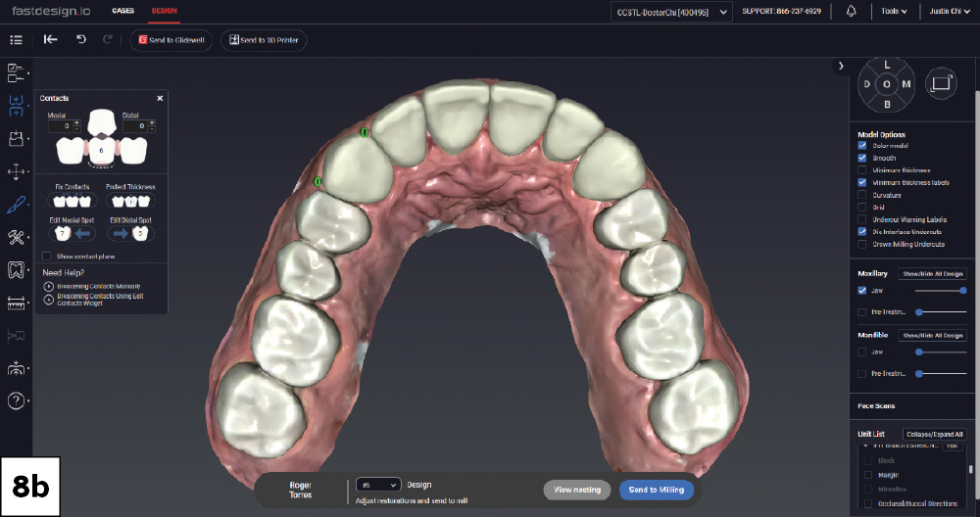Click the fit-to-screen view icon
This screenshot has height=517, width=980.
point(941,83)
